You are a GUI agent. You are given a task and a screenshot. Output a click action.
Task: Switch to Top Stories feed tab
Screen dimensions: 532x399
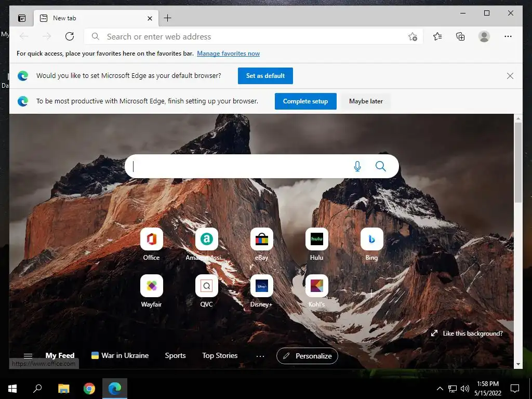[220, 355]
